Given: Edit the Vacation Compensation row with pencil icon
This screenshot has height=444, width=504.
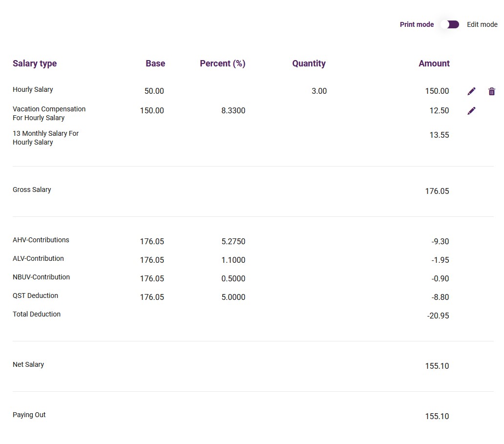Looking at the screenshot, I should click(x=471, y=111).
